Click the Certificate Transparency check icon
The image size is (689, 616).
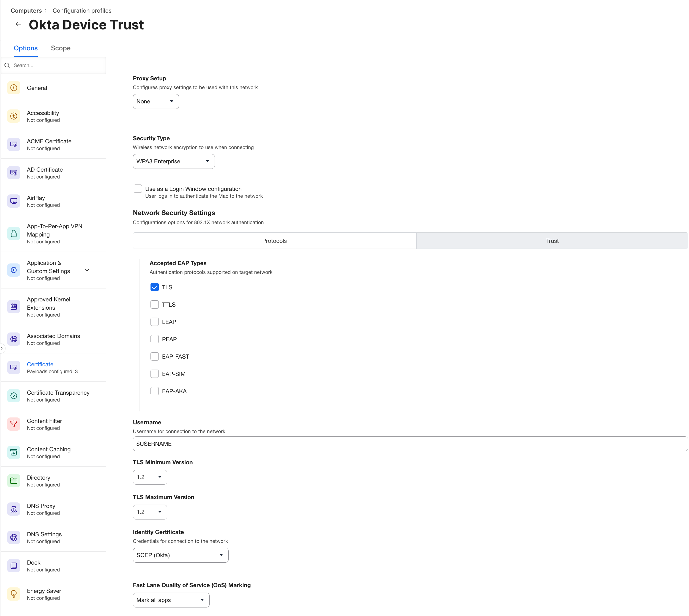tap(14, 396)
